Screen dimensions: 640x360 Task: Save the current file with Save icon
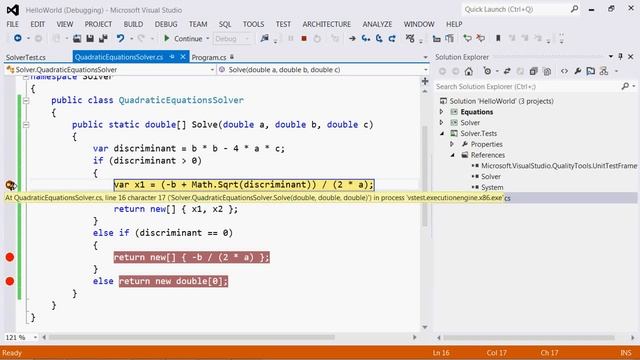click(90, 38)
